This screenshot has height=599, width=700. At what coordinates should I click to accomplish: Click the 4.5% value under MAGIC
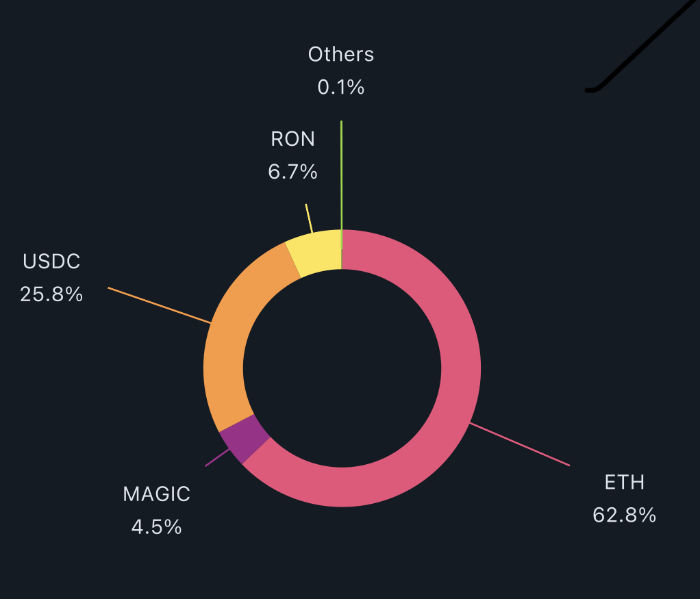(156, 526)
